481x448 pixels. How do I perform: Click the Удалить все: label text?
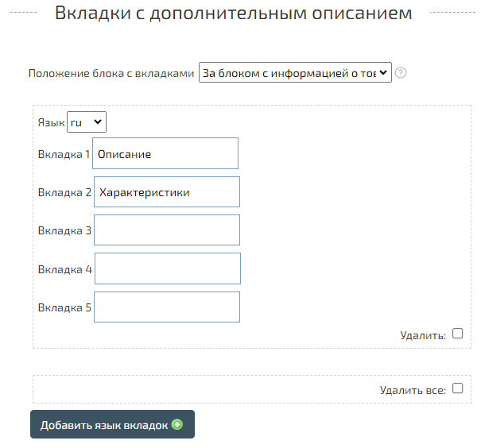[413, 390]
